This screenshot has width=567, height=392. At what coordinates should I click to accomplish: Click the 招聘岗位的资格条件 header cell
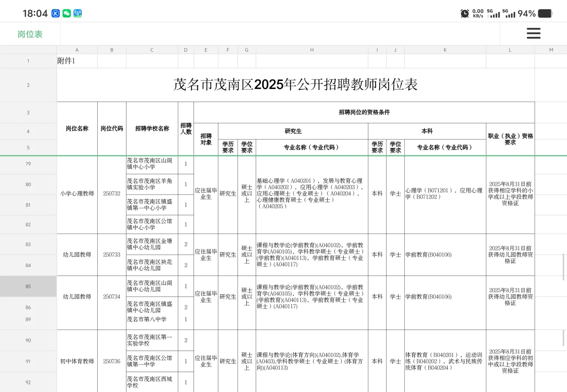tap(364, 113)
